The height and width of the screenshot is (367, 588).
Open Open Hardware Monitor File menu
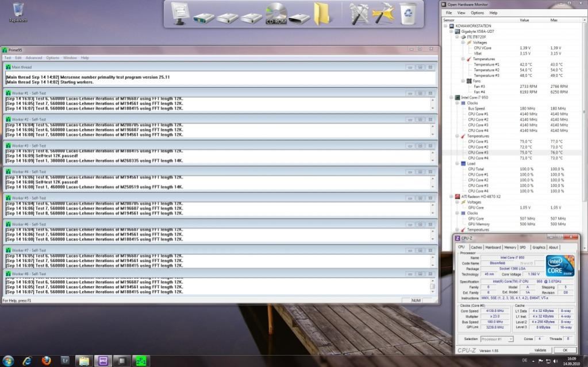(x=448, y=13)
